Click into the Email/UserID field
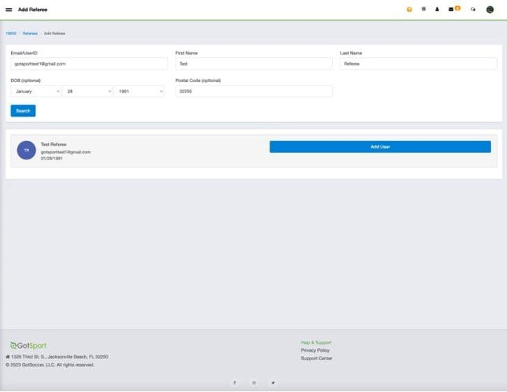 (89, 64)
